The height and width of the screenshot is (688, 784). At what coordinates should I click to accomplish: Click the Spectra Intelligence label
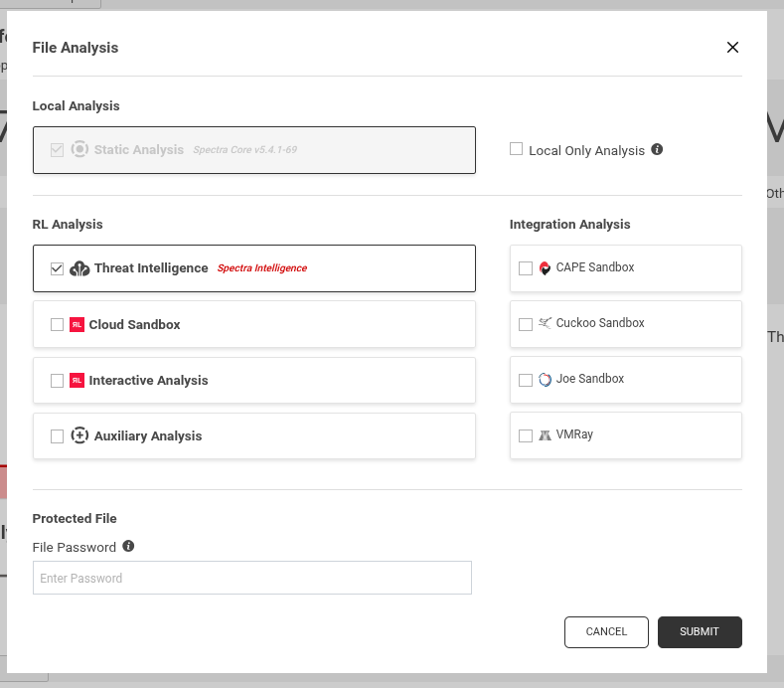coord(262,268)
